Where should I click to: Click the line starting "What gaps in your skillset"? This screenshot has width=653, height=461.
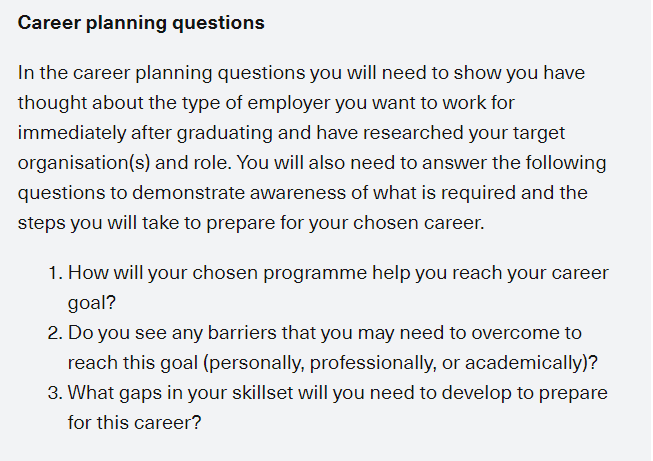338,393
